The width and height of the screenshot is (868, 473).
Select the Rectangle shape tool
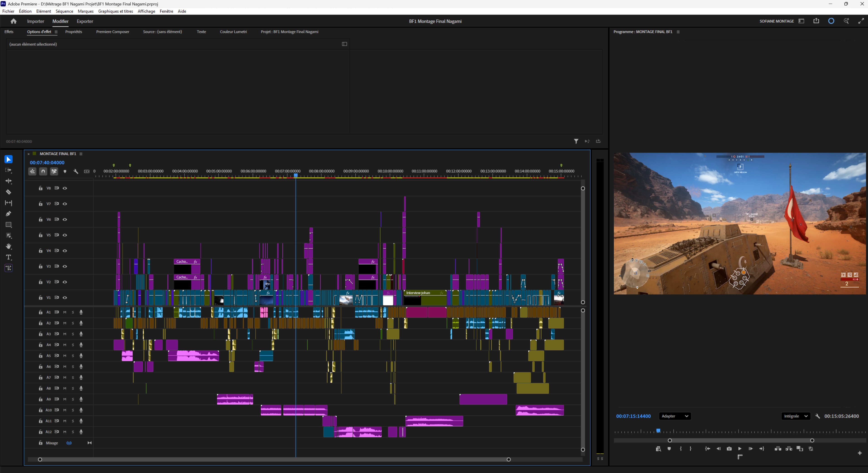point(8,224)
